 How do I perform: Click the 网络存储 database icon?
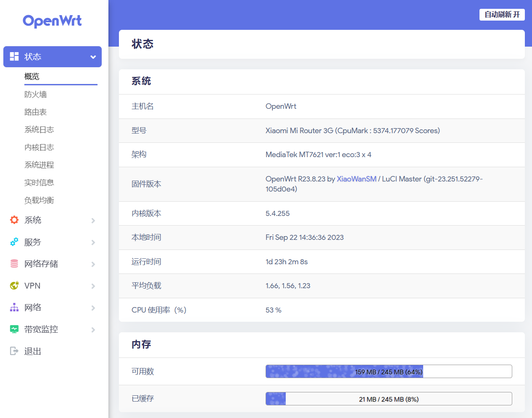pos(14,263)
